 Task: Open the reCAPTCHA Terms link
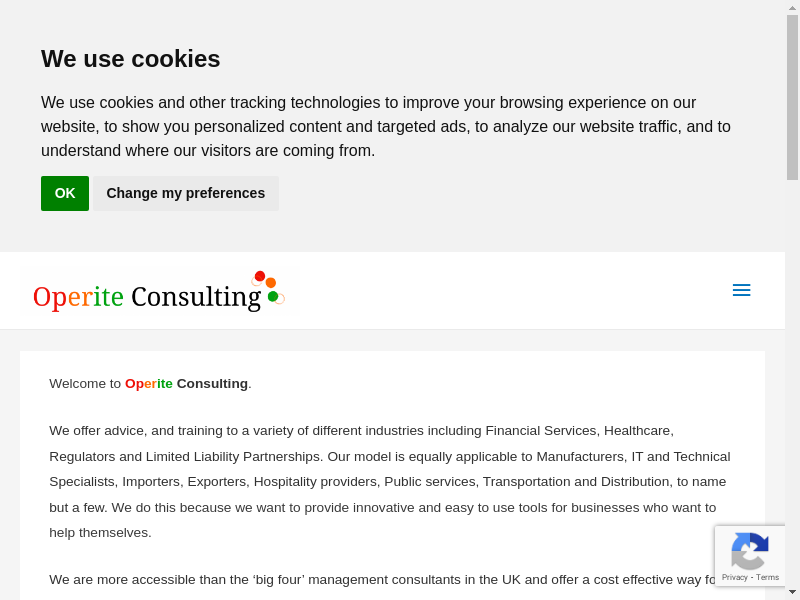[768, 577]
